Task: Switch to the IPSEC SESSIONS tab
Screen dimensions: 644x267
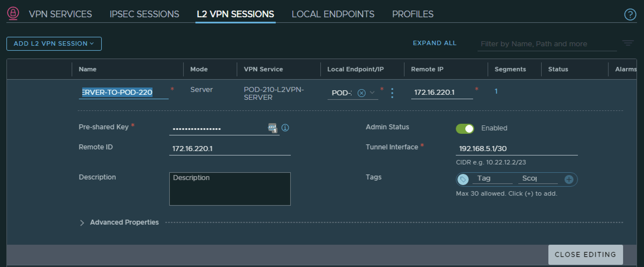Action: pyautogui.click(x=144, y=14)
